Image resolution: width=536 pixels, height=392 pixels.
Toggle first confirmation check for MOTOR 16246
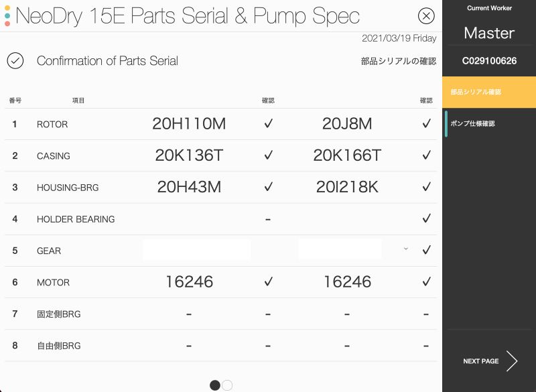(x=269, y=281)
